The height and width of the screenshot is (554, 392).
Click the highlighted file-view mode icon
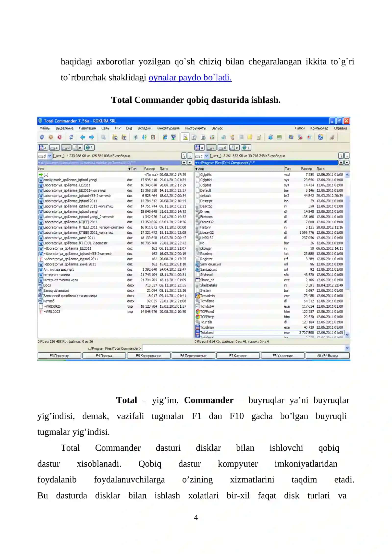coord(185,137)
